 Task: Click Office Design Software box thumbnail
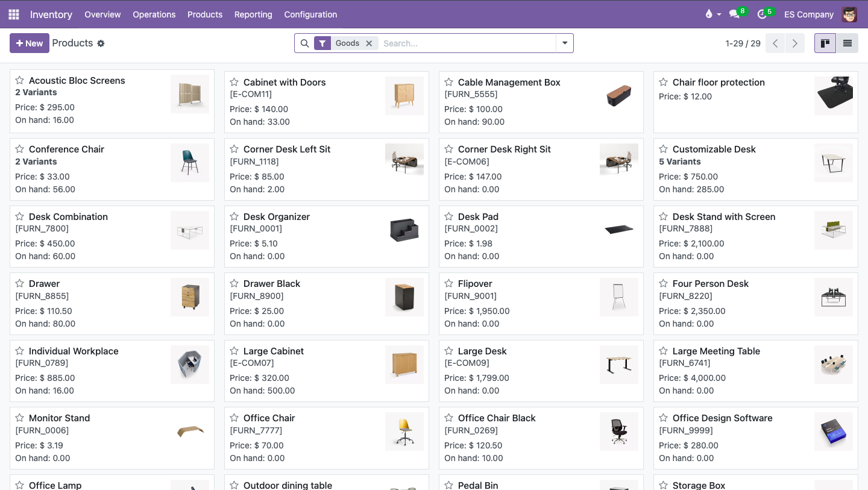click(x=834, y=432)
